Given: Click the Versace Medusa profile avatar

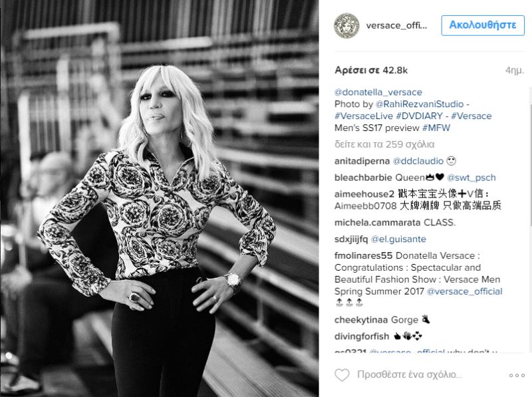Looking at the screenshot, I should tap(346, 25).
